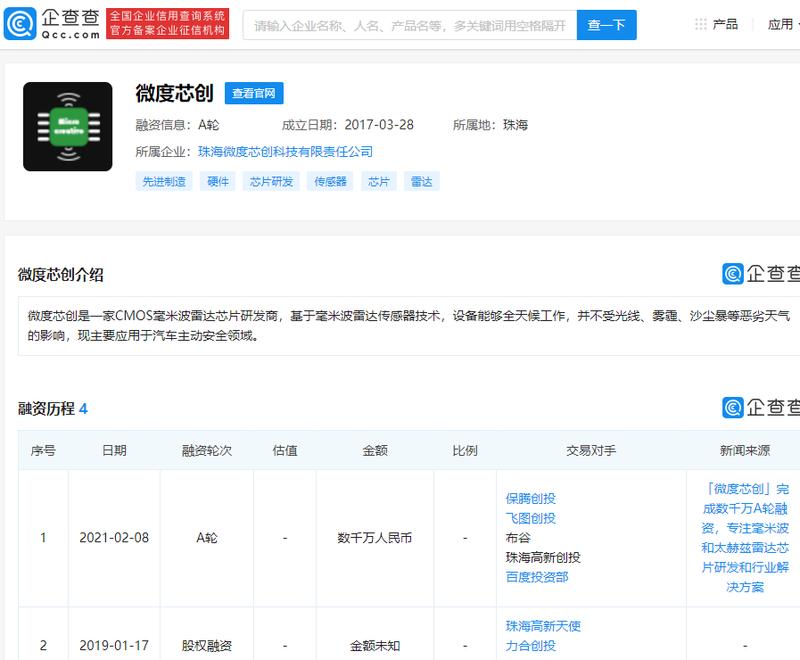Click the 查看官网 button
This screenshot has height=660, width=800.
tap(254, 93)
